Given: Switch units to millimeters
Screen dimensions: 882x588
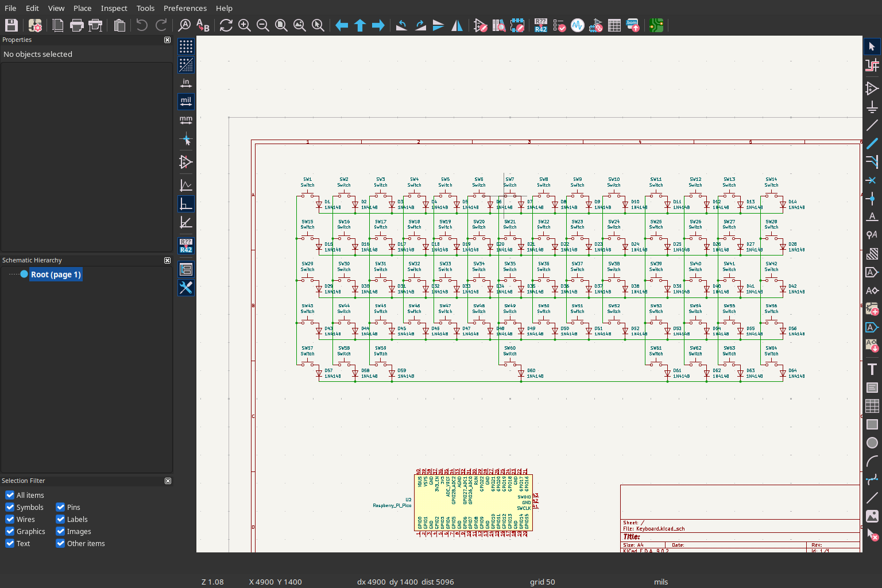Looking at the screenshot, I should pos(186,119).
